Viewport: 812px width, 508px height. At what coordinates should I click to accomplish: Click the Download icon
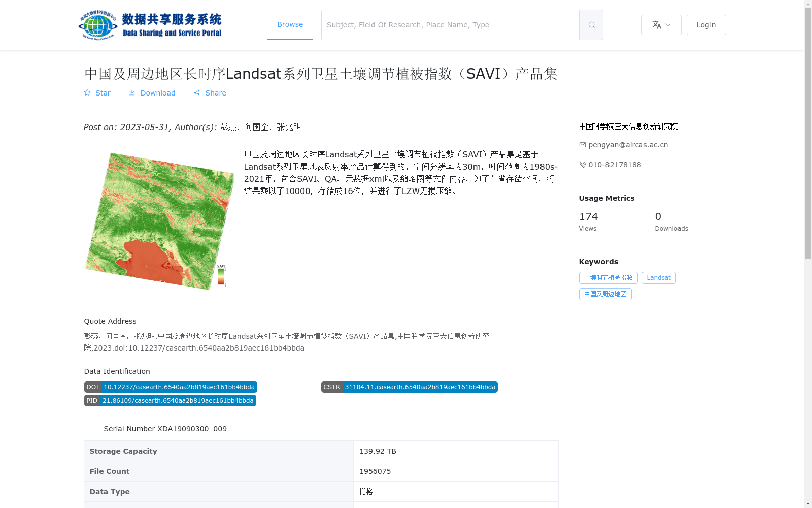coord(132,93)
